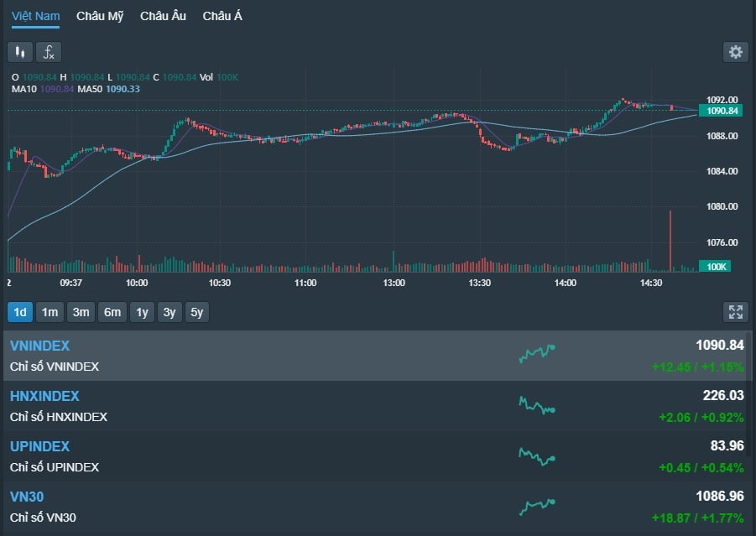Expand chart to fullscreen
This screenshot has width=756, height=536.
pyautogui.click(x=735, y=312)
